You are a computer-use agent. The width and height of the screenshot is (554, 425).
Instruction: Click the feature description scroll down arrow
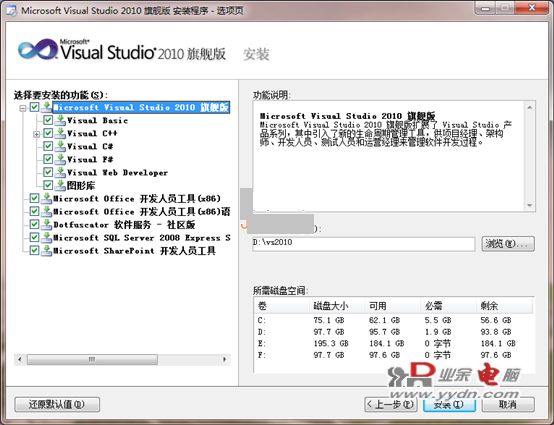coord(530,205)
